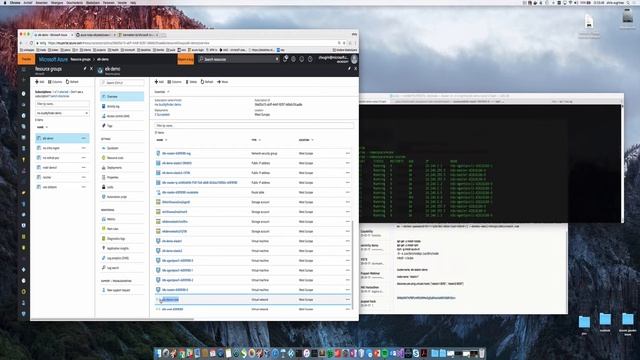The width and height of the screenshot is (640, 360).
Task: Switch to the second Chrome tab
Action: click(x=95, y=35)
